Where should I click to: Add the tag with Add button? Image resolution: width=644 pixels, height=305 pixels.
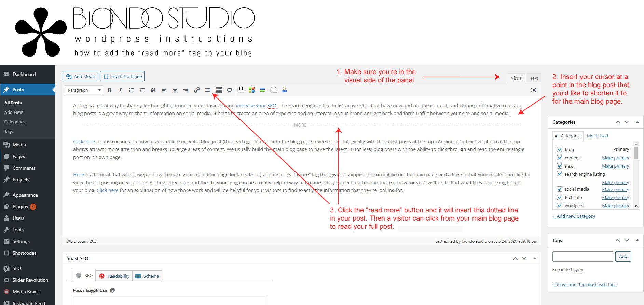[623, 256]
